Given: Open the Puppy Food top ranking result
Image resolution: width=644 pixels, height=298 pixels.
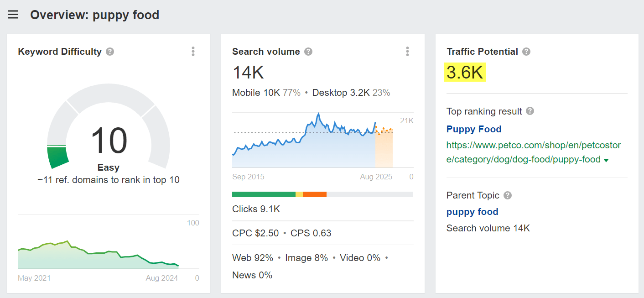Looking at the screenshot, I should point(474,129).
